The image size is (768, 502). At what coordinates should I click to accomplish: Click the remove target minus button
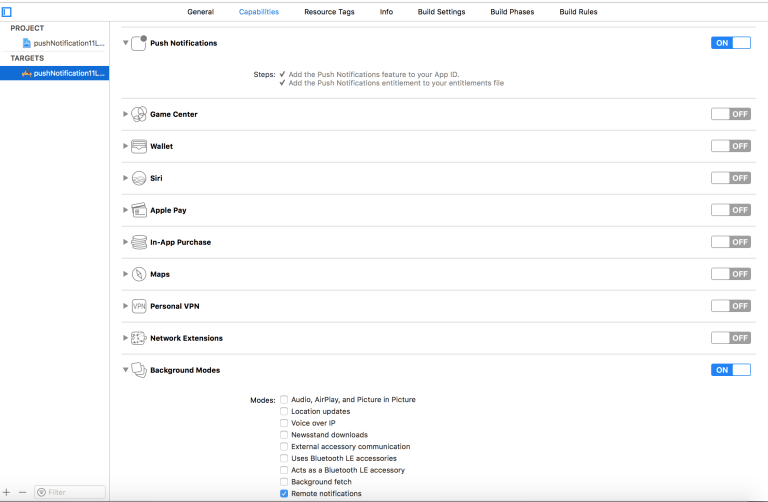(22, 492)
